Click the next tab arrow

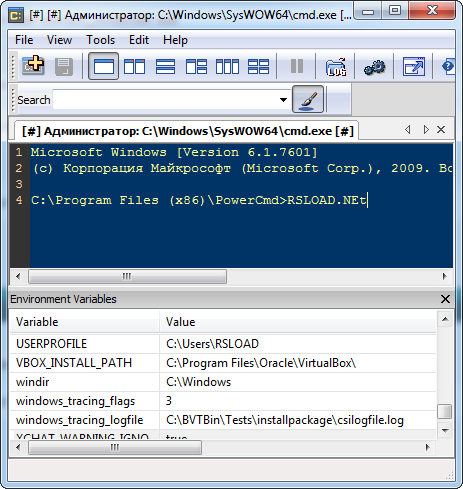(x=426, y=129)
